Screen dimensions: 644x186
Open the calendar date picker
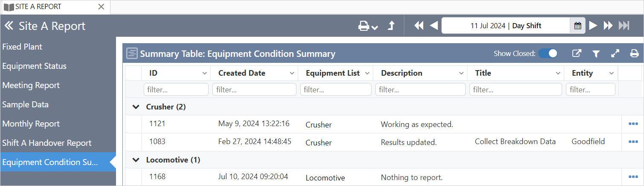pyautogui.click(x=577, y=26)
